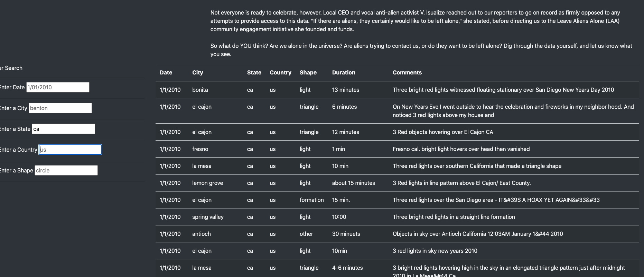Screen dimensions: 644x277
Task: Click the Enter Date input field
Action: coord(58,87)
